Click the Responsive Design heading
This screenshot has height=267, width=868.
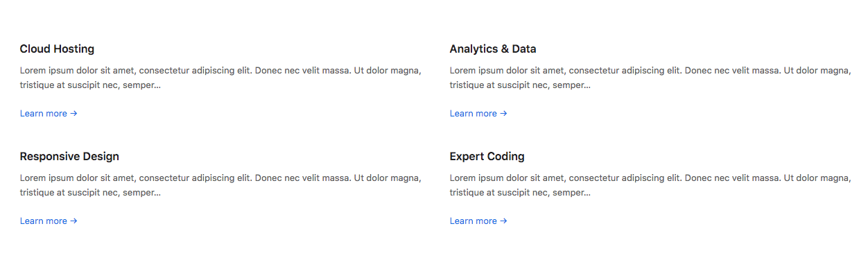[69, 157]
